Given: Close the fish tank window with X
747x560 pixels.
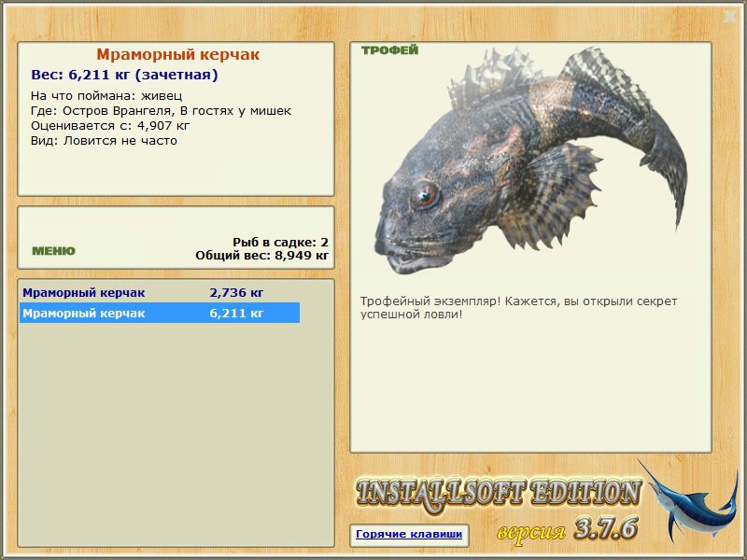Looking at the screenshot, I should tap(729, 17).
